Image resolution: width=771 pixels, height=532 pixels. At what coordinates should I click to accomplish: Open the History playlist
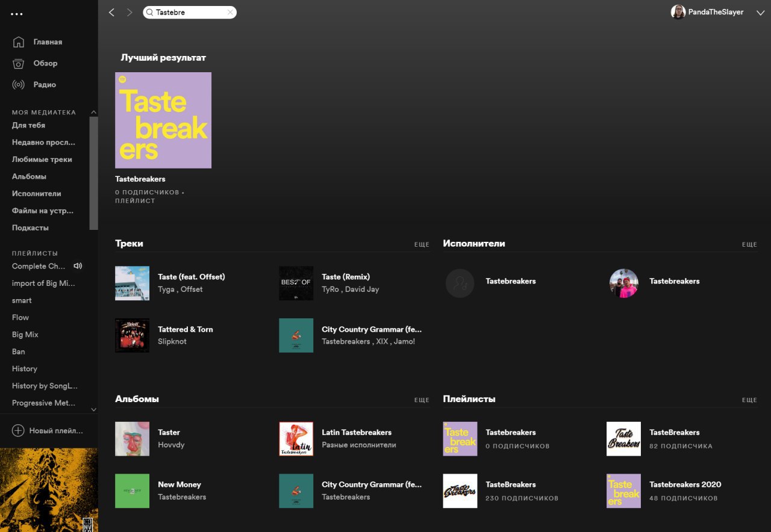[x=25, y=369]
